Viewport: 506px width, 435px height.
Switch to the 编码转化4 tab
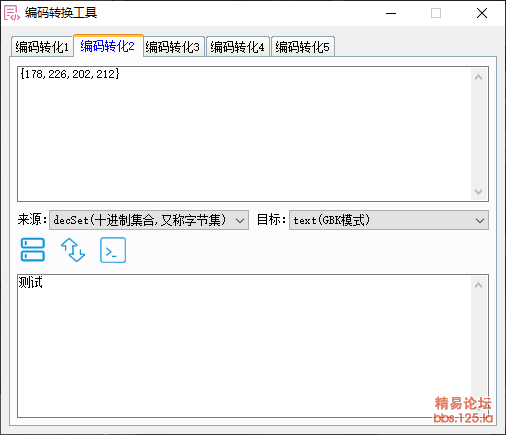(x=237, y=47)
